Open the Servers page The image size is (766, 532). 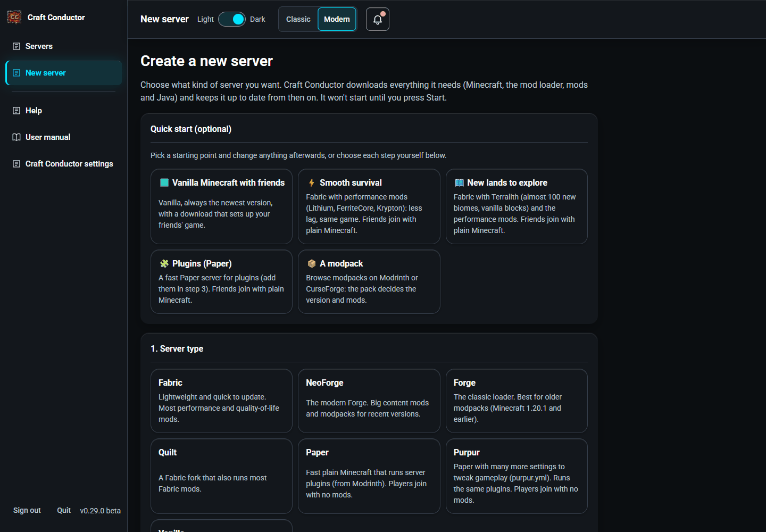(x=64, y=46)
